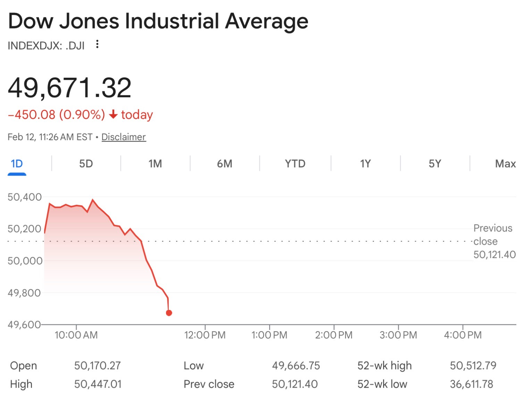Open the 1Y chart range
The height and width of the screenshot is (414, 532).
(365, 164)
